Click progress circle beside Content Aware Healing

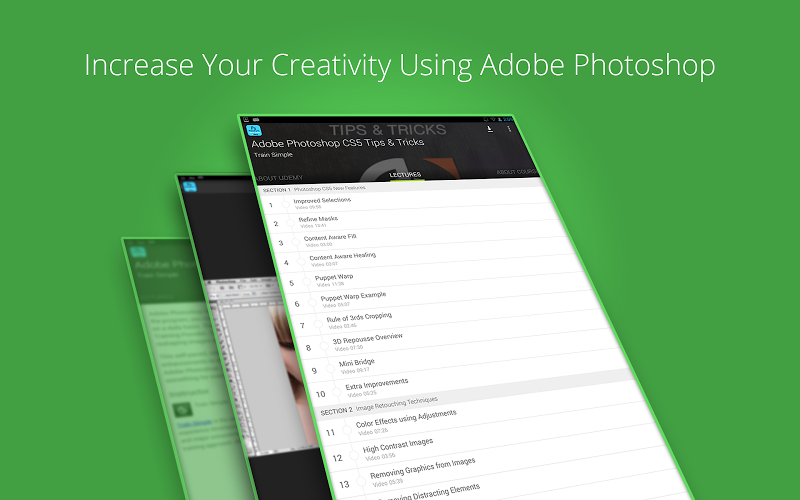tap(301, 262)
